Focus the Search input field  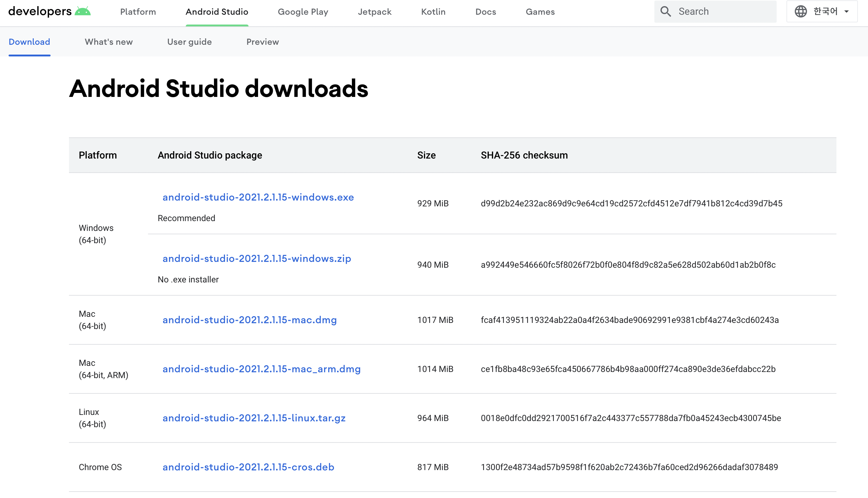pyautogui.click(x=715, y=11)
